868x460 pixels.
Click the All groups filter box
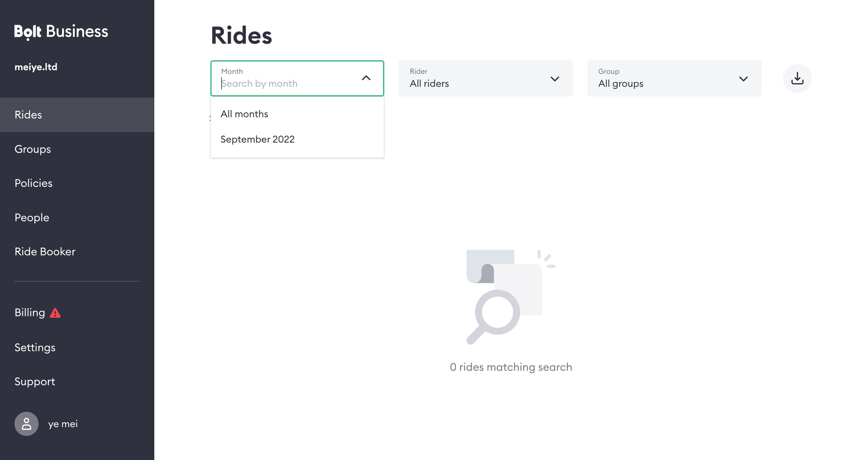click(674, 78)
